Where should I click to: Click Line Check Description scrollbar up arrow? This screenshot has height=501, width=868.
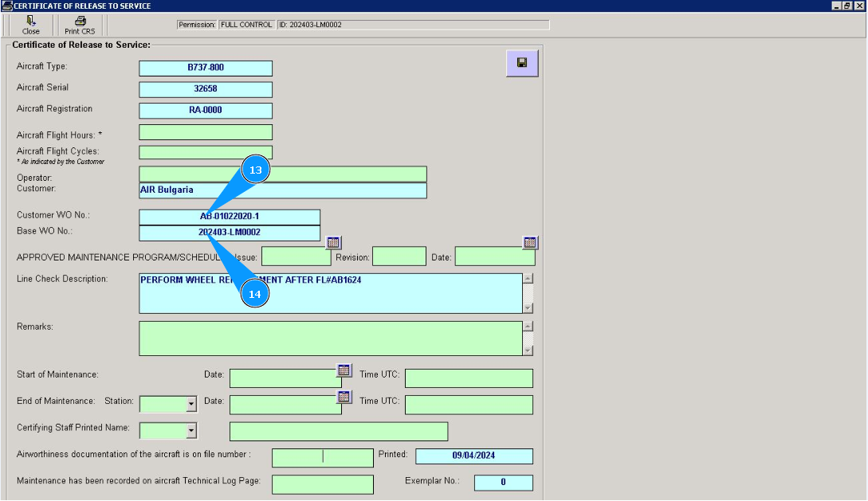point(528,279)
